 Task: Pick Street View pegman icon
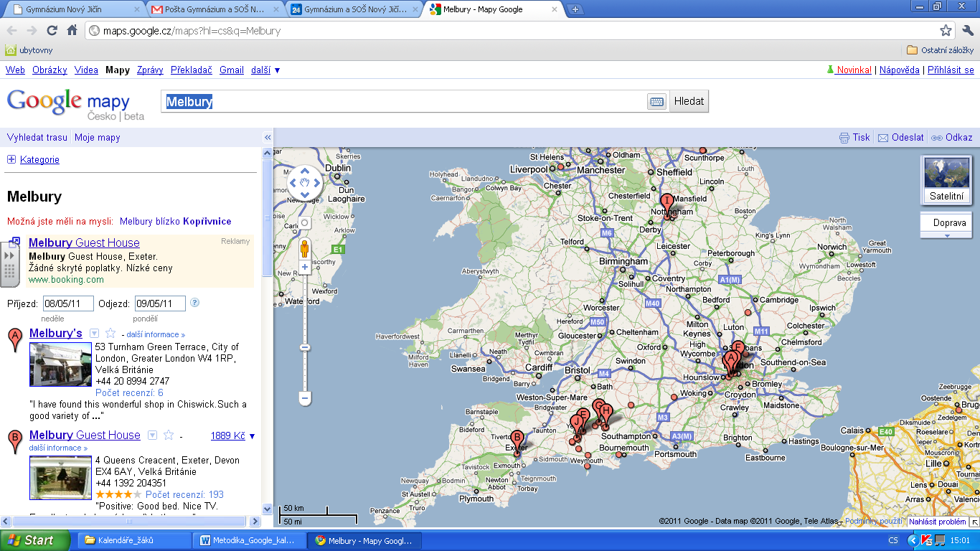tap(304, 248)
